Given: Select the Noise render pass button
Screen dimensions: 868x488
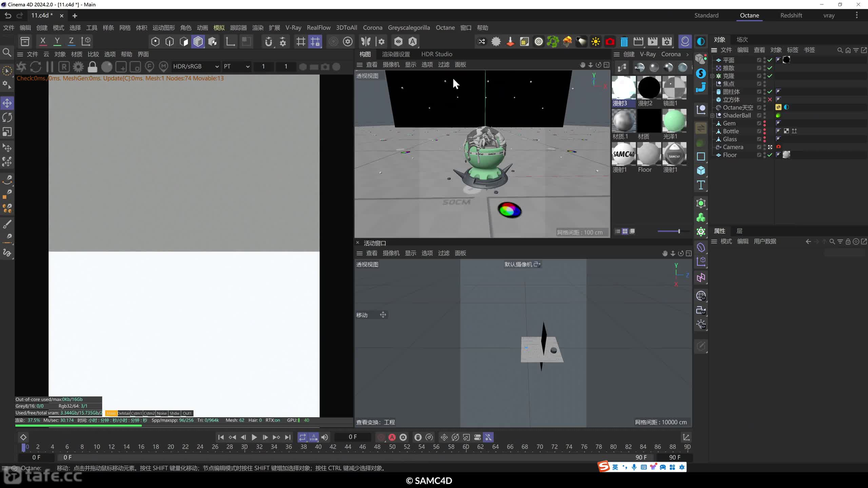Looking at the screenshot, I should (162, 413).
